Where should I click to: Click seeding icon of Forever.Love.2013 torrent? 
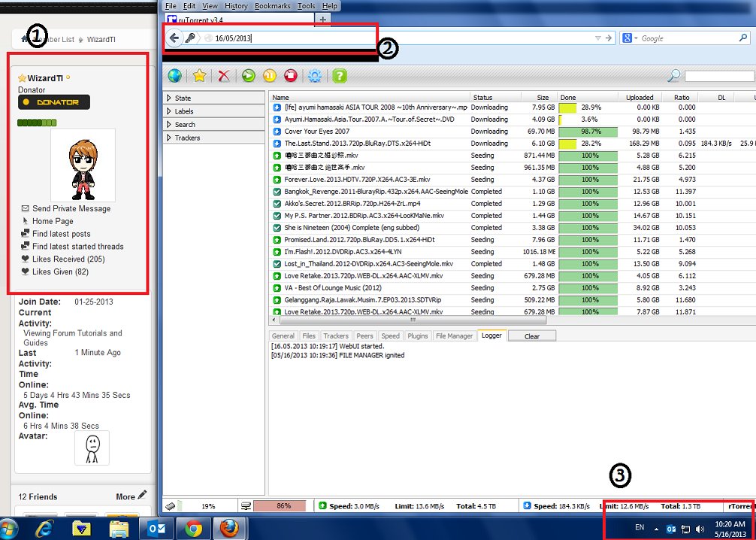pos(277,180)
